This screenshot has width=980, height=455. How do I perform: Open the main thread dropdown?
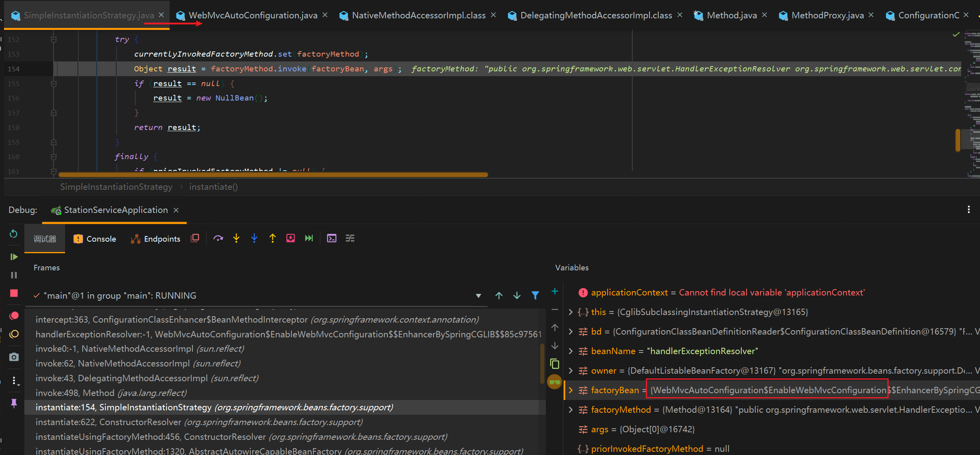tap(478, 296)
